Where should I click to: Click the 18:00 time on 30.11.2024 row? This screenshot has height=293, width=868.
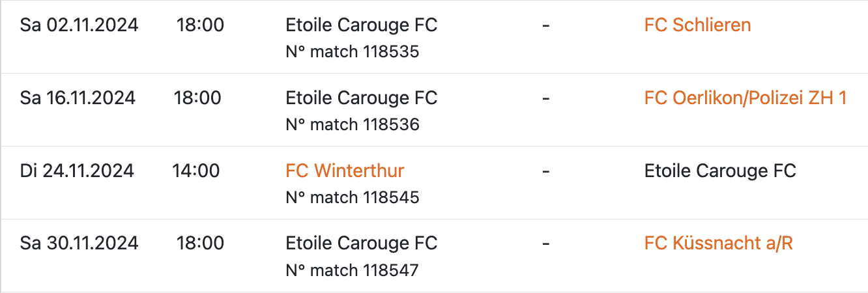pos(200,244)
